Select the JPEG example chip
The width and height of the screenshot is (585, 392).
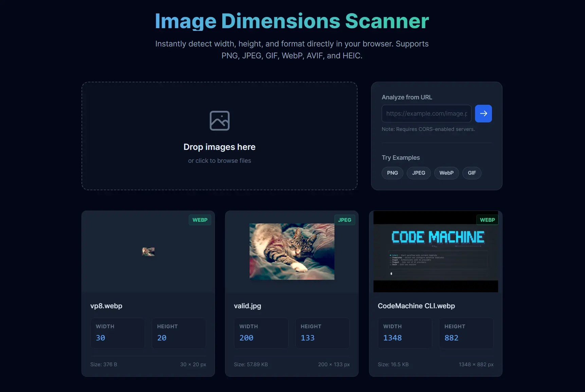418,173
